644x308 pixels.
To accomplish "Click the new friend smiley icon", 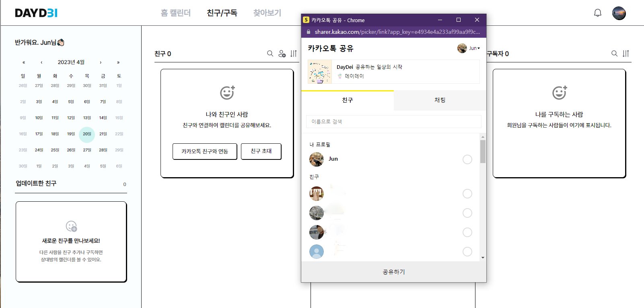I will click(71, 226).
